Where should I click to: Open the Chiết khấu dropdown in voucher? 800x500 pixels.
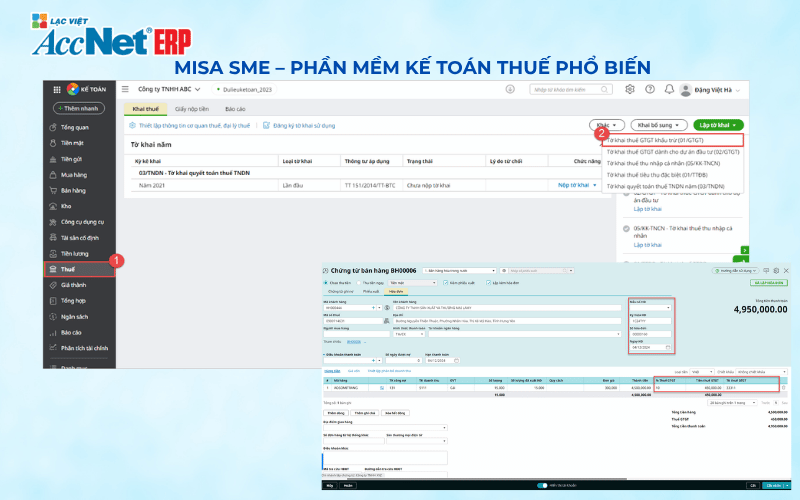pos(761,372)
